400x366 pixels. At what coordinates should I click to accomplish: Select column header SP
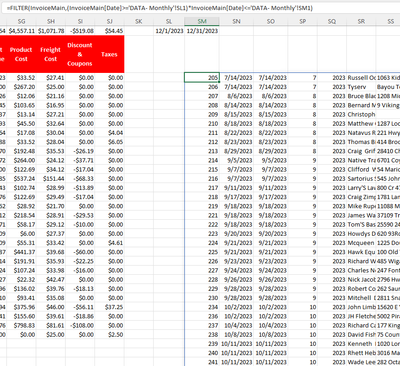(303, 21)
